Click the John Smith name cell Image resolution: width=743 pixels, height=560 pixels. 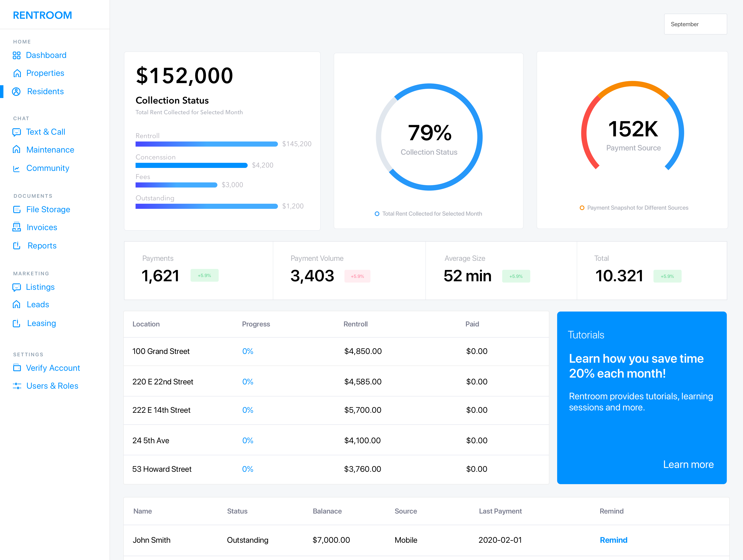coord(152,540)
